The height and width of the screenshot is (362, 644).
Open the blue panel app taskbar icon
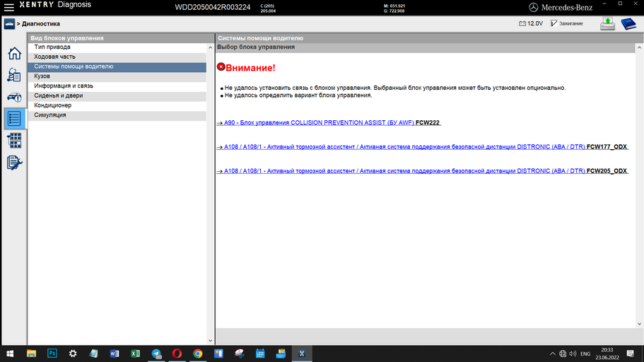pyautogui.click(x=218, y=354)
